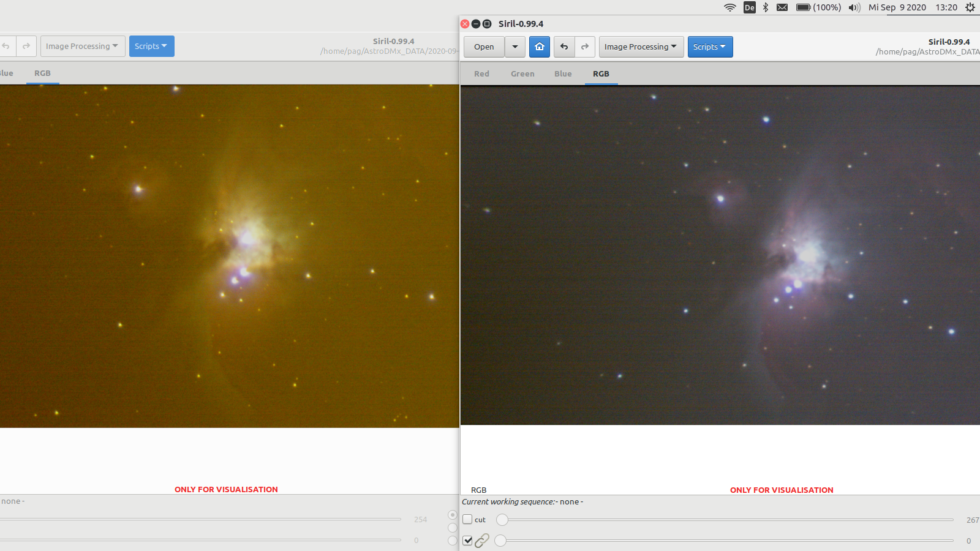Open Scripts dropdown in left window
The width and height of the screenshot is (980, 551).
coord(151,46)
